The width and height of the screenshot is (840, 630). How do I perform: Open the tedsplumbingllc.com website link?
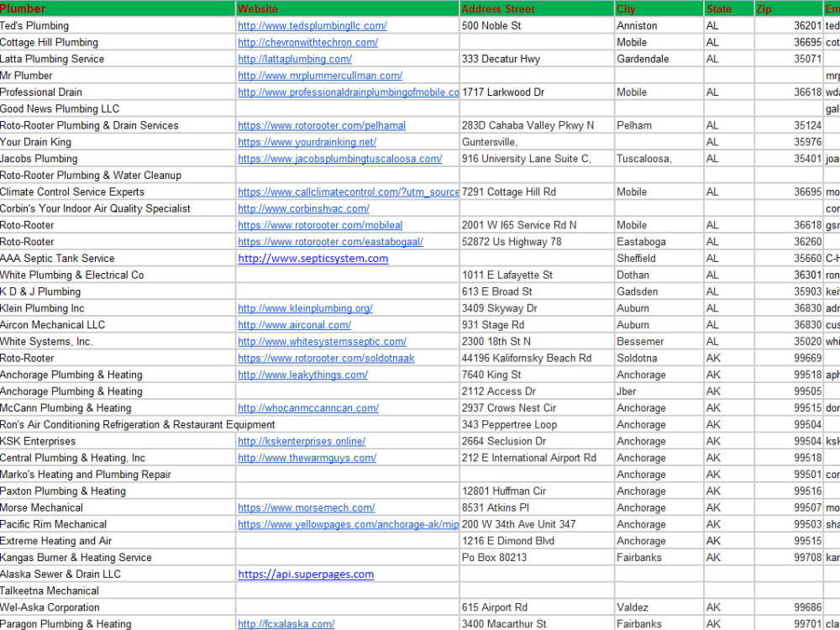click(x=312, y=26)
